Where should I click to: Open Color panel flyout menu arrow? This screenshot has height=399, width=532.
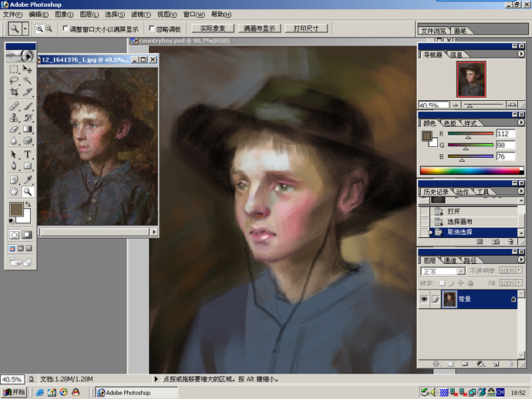pyautogui.click(x=520, y=122)
